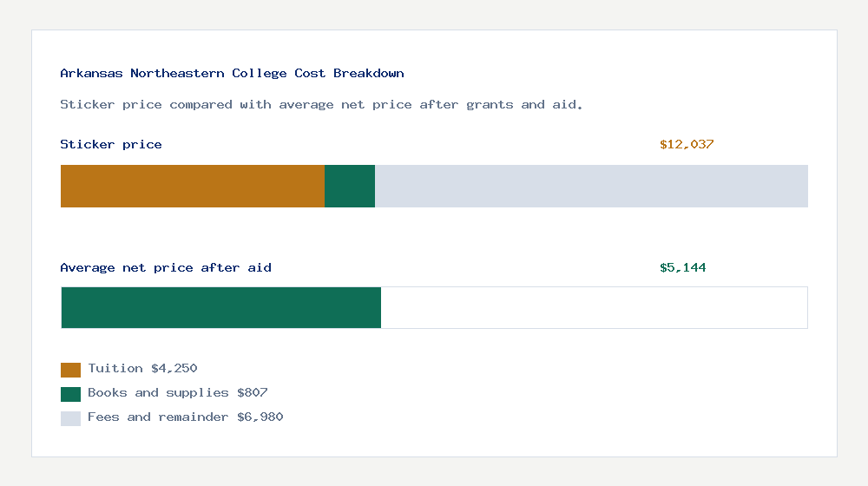Click the 'Sticker price' label
This screenshot has width=868, height=486.
[111, 145]
